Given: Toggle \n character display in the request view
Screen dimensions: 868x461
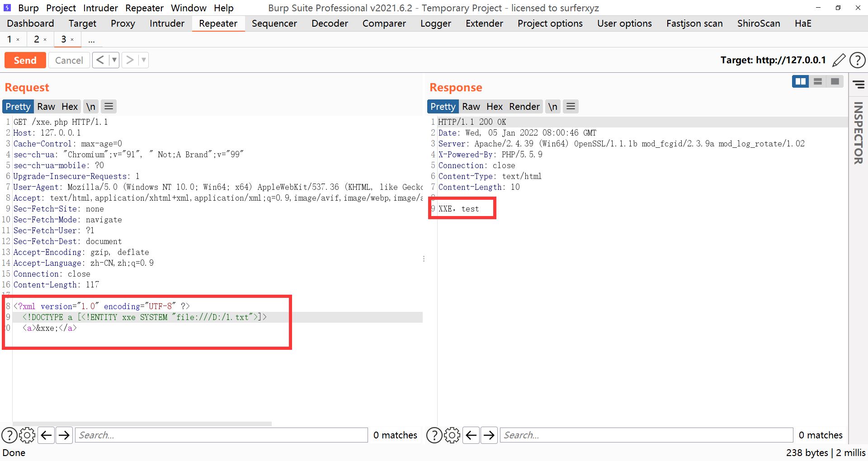Looking at the screenshot, I should 90,106.
